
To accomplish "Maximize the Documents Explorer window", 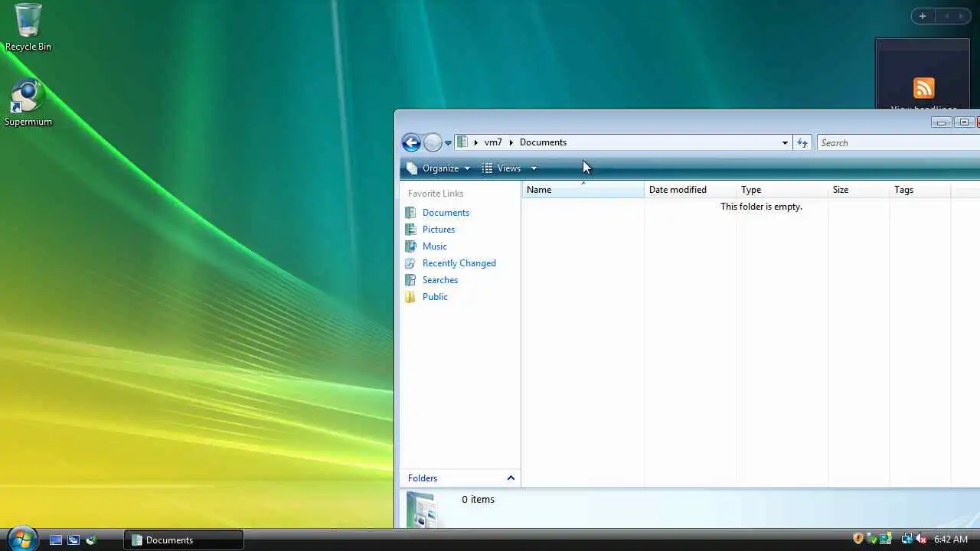I will tap(963, 122).
